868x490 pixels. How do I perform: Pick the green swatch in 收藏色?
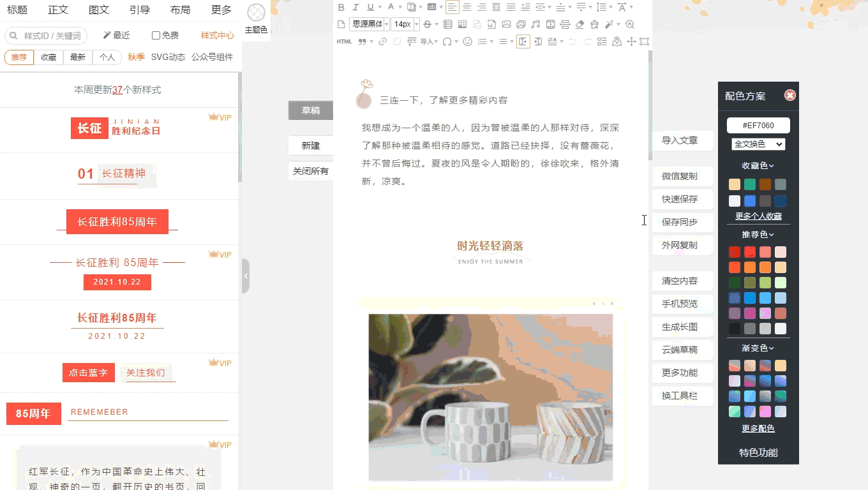[x=750, y=184]
